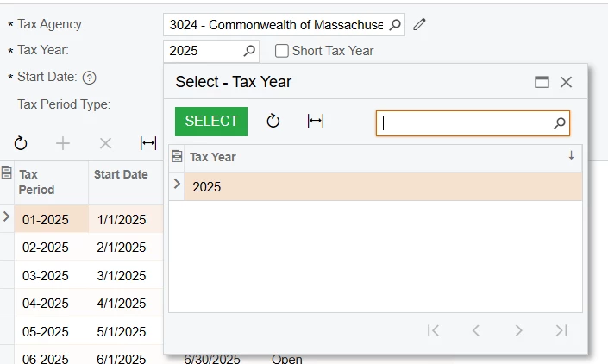Image resolution: width=608 pixels, height=364 pixels.
Task: Refresh the tax periods grid
Action: pos(21,143)
